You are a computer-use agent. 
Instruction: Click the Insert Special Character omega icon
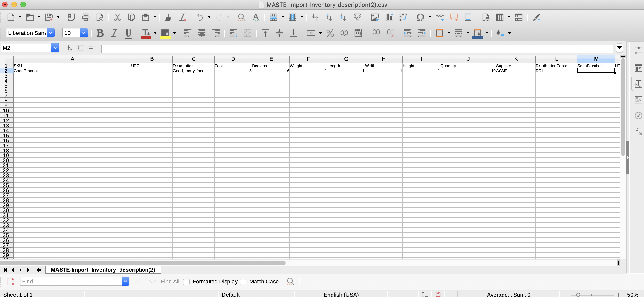(420, 17)
